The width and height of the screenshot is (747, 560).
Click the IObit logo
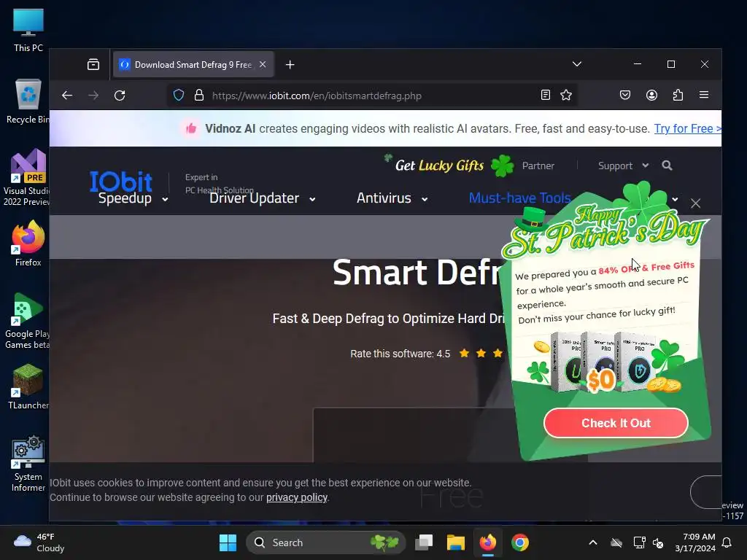[121, 182]
